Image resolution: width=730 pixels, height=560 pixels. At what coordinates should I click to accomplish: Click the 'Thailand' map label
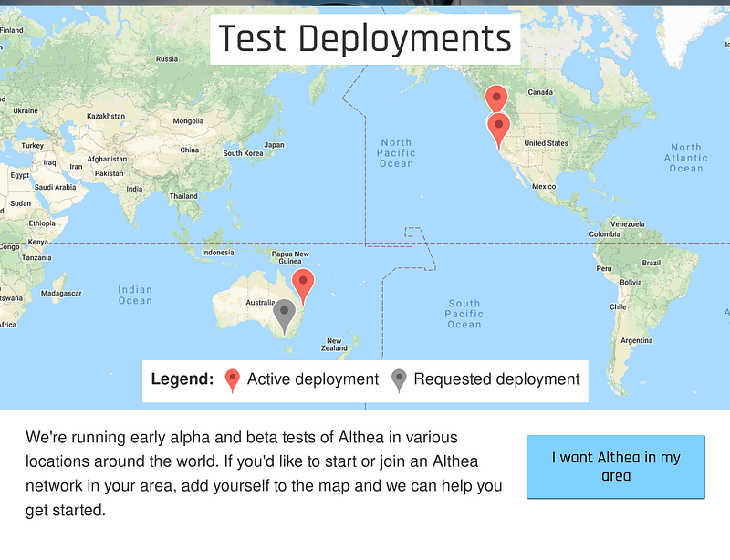(183, 196)
